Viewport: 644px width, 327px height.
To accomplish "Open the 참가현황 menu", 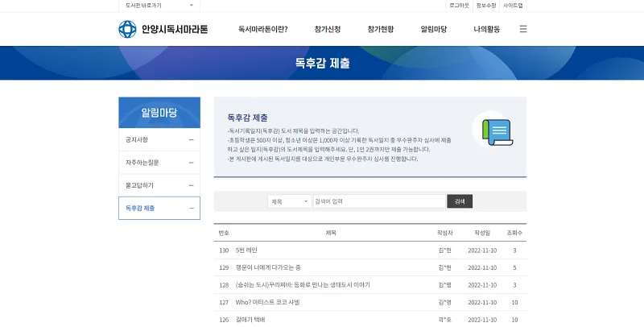I will [381, 29].
